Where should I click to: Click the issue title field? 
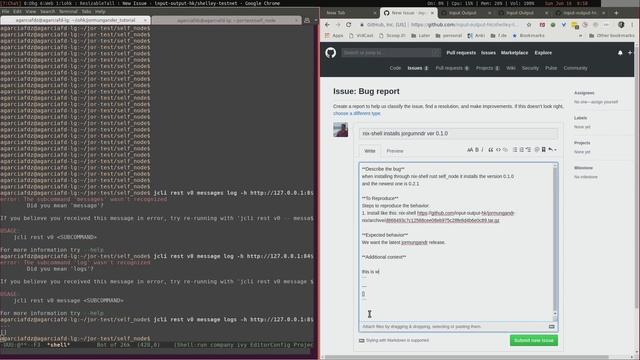pyautogui.click(x=458, y=133)
